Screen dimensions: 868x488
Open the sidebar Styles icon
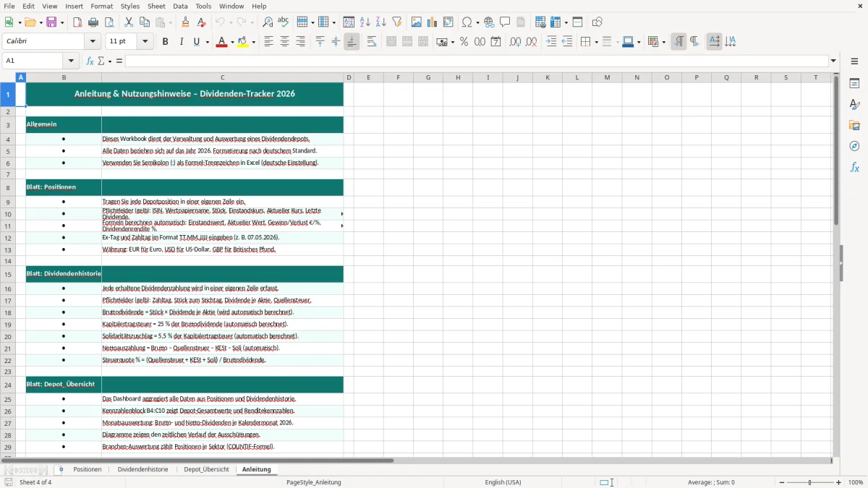click(854, 104)
